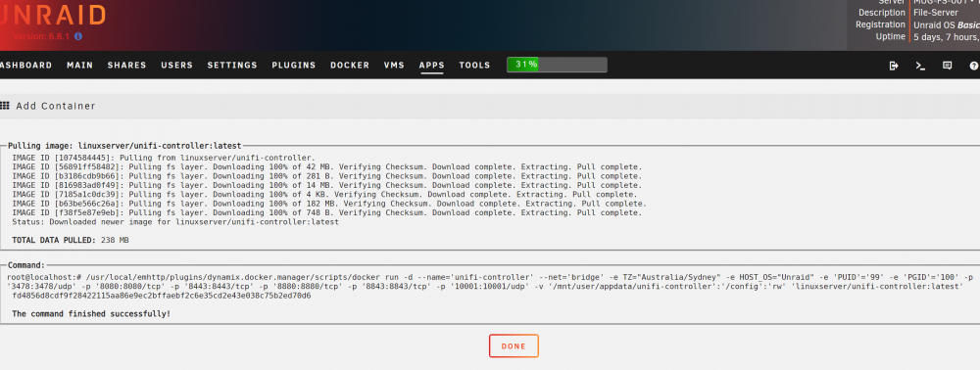Click the IMAGE ID [56891ff58482] line

coord(327,167)
